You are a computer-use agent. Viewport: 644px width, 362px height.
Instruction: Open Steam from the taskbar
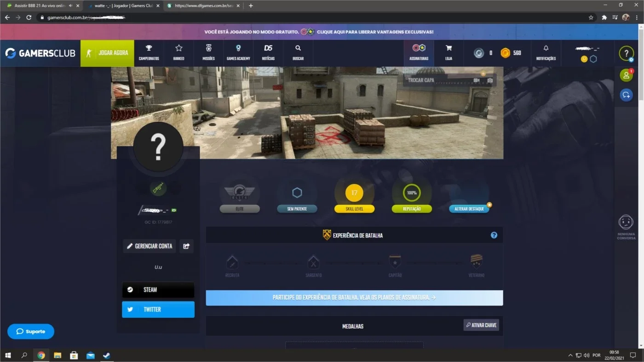(x=106, y=355)
